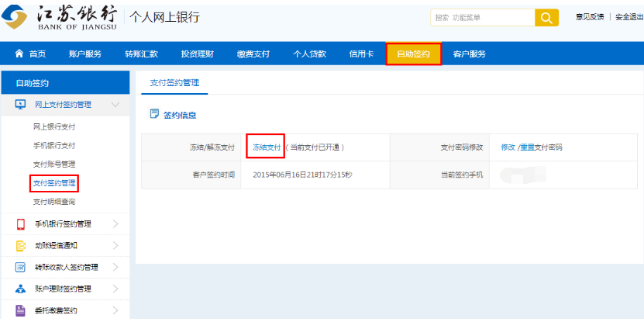Collapse the 网上支付签约管理 section chevron
Image resolution: width=644 pixels, height=322 pixels.
pos(115,104)
